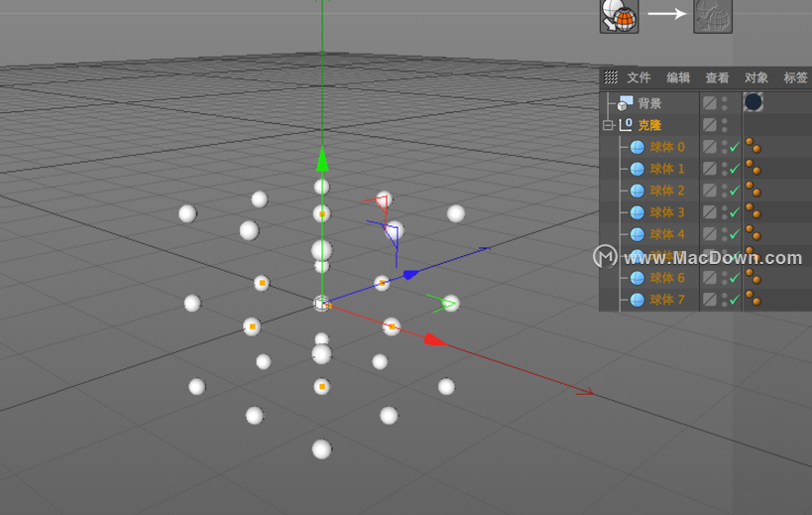Select the 球体 4 name label
The image size is (812, 515).
(667, 234)
